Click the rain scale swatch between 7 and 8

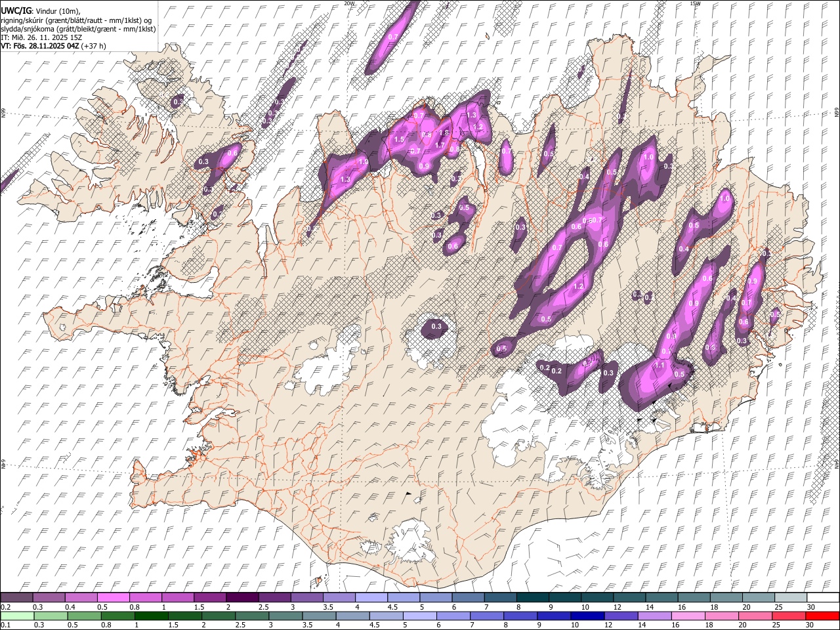coord(488,616)
